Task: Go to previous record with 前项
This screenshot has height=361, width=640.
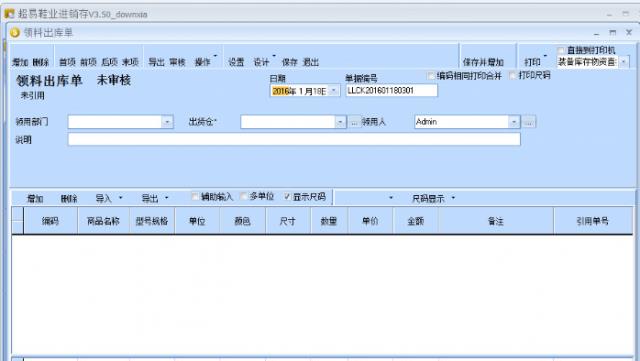Action: 88,62
